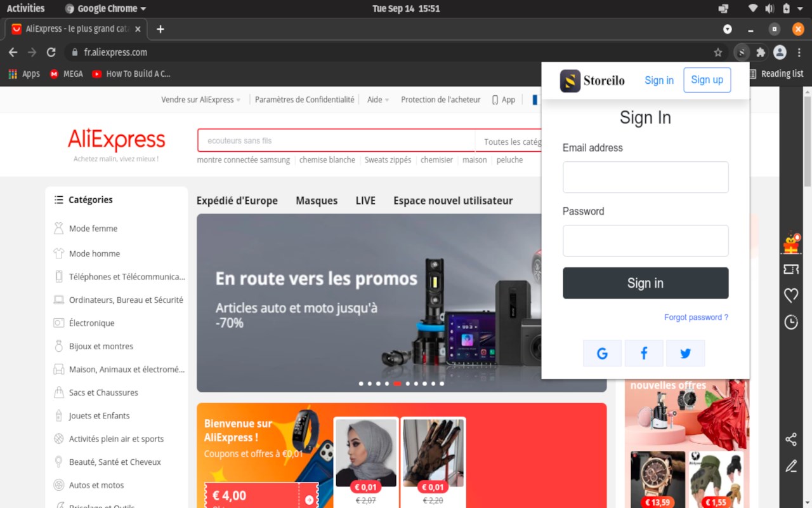Open the gift box icon in sidebar
This screenshot has width=812, height=508.
pos(791,243)
